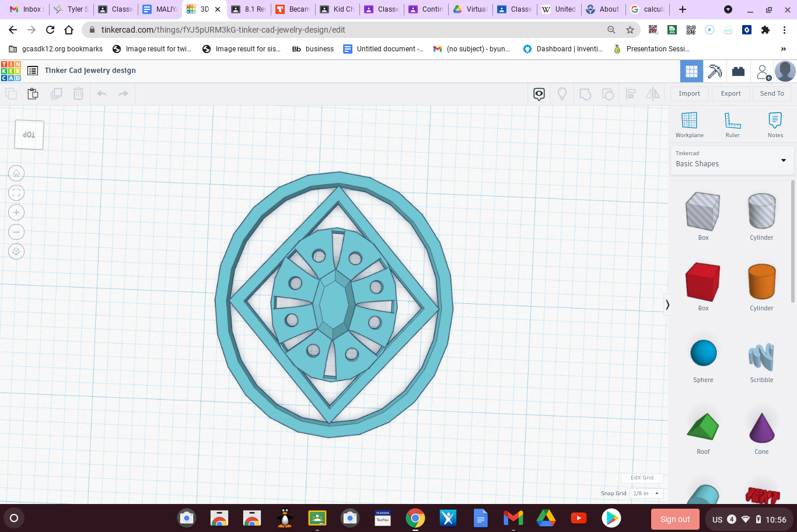Click the Import button
797x532 pixels.
pyautogui.click(x=689, y=93)
